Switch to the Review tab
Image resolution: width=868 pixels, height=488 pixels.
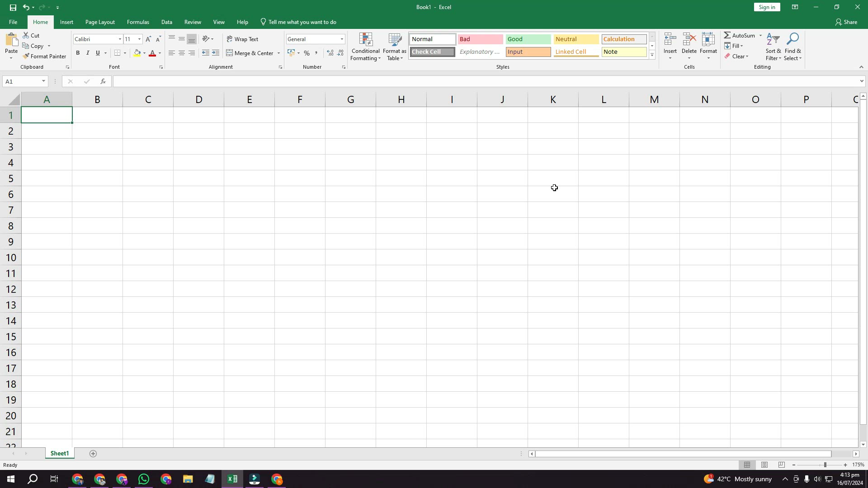[193, 22]
